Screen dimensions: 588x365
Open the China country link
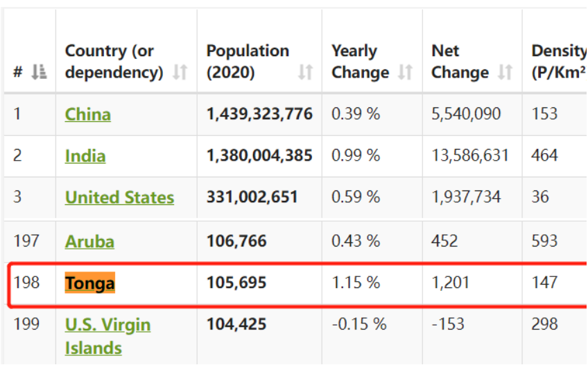(x=87, y=114)
